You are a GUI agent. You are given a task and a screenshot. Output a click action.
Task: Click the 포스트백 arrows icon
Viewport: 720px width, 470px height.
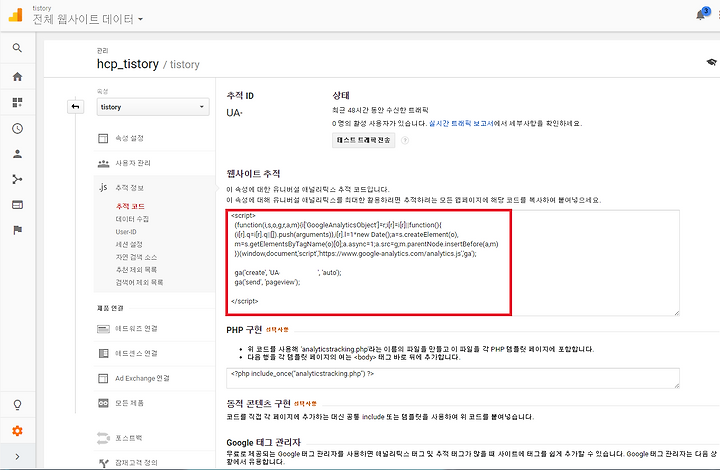pos(103,438)
